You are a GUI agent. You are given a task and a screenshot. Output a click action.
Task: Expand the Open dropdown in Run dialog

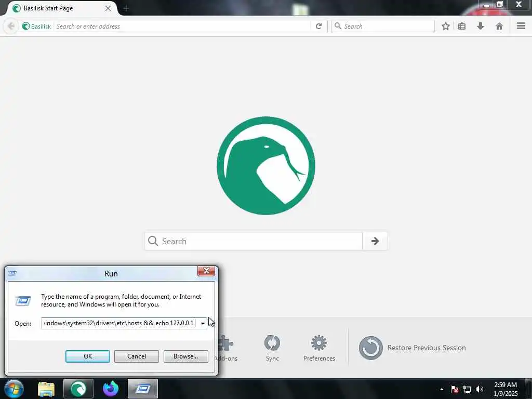click(x=203, y=323)
